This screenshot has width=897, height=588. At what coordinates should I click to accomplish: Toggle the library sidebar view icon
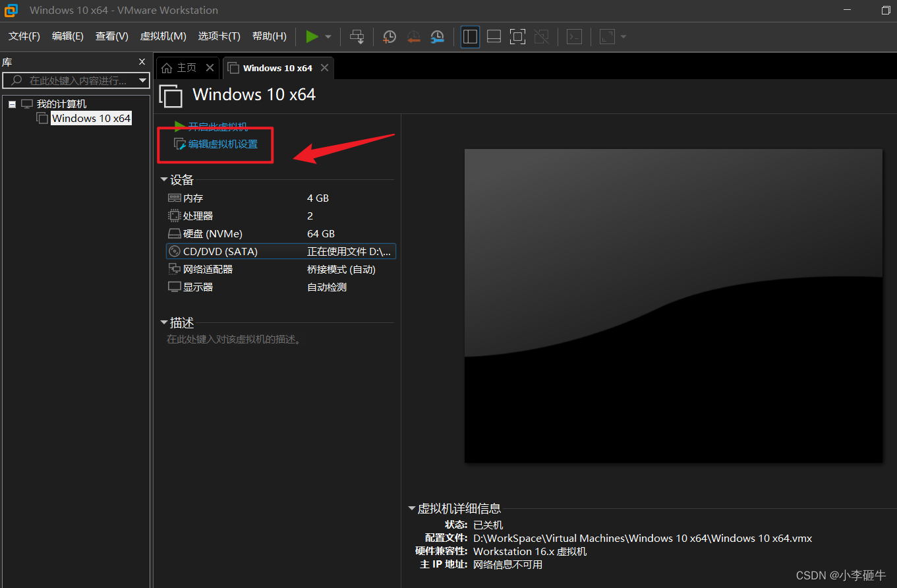[470, 36]
